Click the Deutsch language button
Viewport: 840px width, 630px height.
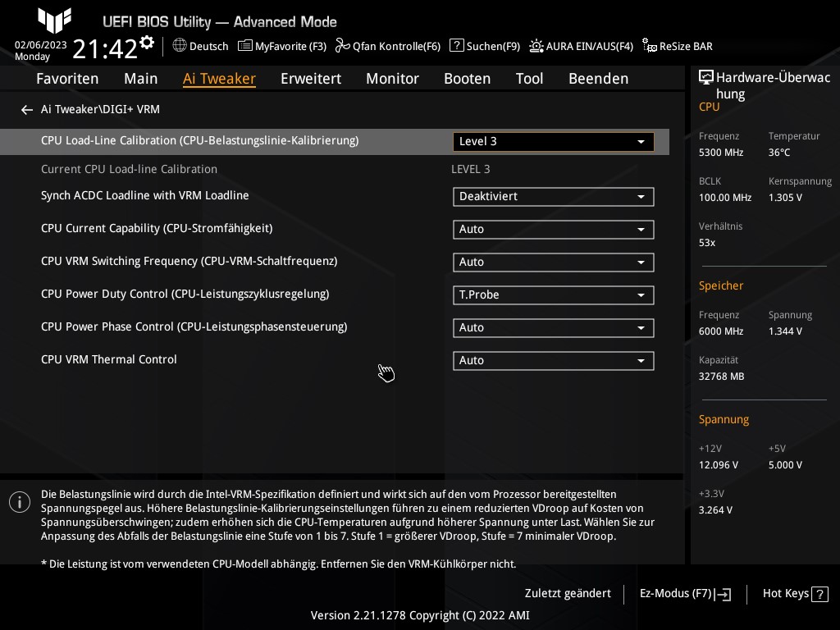[200, 46]
